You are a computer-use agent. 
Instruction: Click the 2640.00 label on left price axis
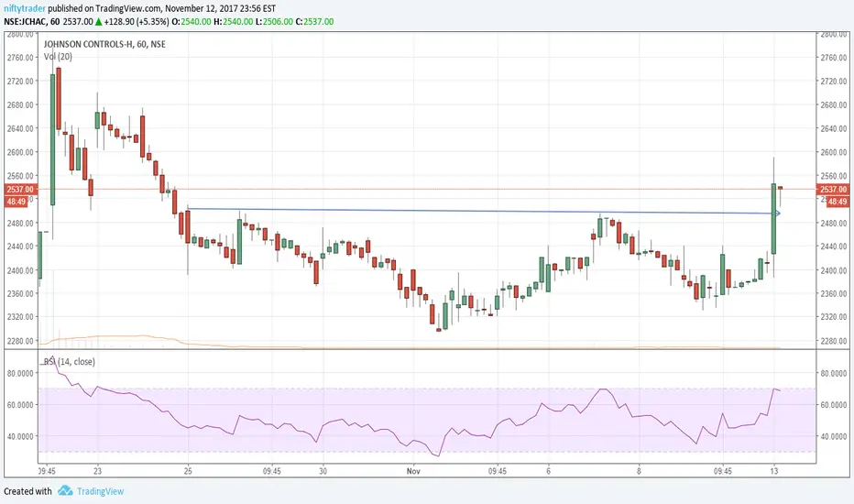[20, 128]
